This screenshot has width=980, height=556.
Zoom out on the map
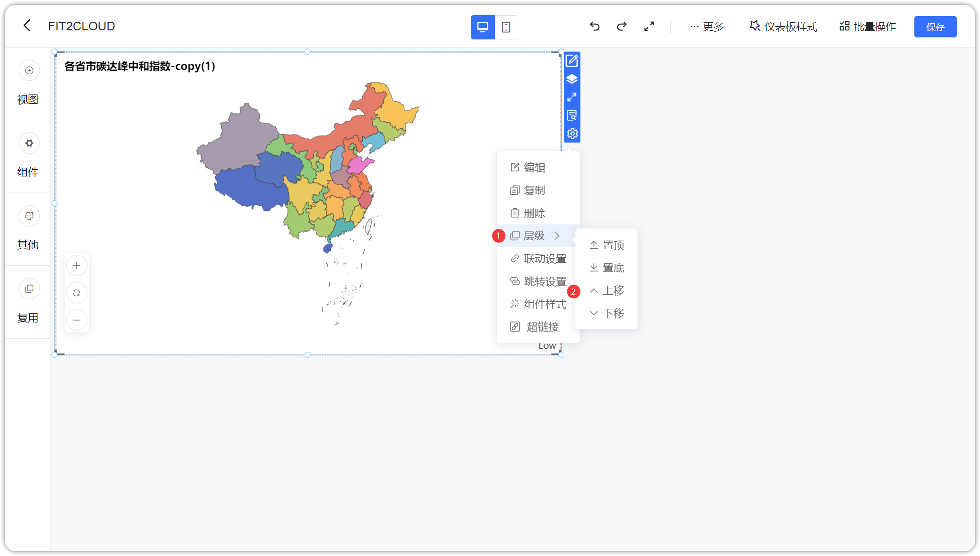pyautogui.click(x=77, y=320)
